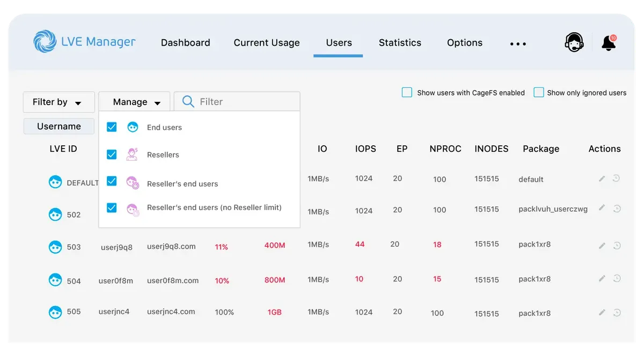
Task: Edit user 503 with pencil icon
Action: [602, 246]
